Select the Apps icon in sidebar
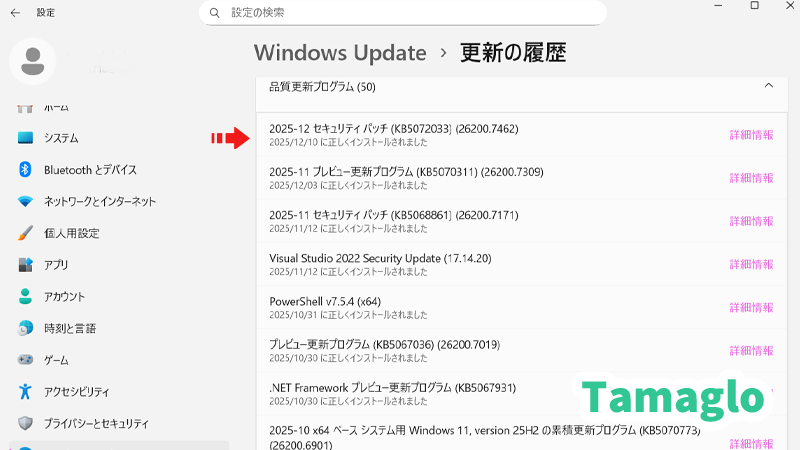 [26, 265]
